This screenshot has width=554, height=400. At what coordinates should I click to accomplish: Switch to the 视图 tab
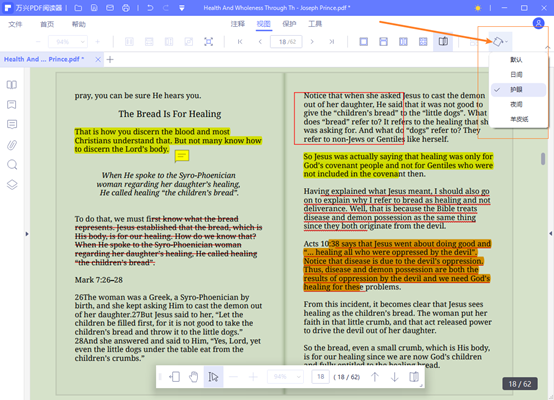[x=264, y=24]
